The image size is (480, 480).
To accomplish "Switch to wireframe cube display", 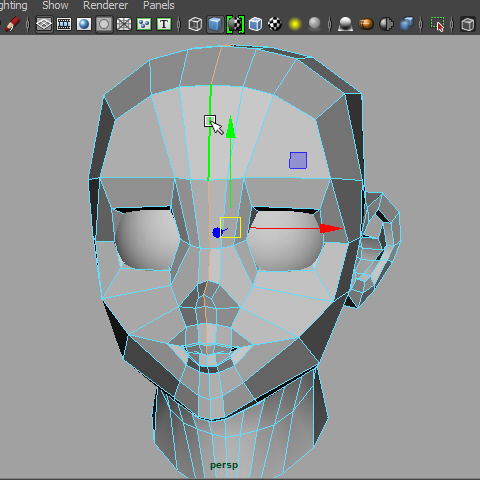I will (195, 24).
